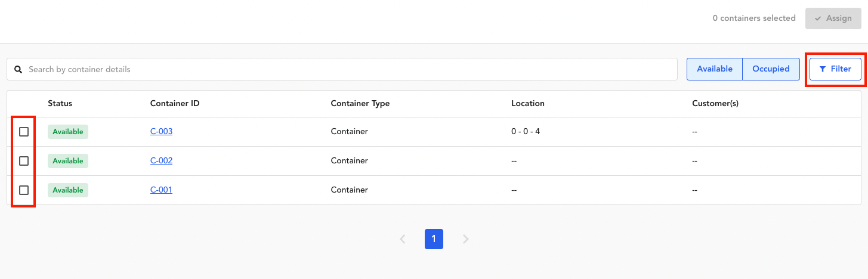Go to next page arrow
This screenshot has height=279, width=868.
point(466,239)
